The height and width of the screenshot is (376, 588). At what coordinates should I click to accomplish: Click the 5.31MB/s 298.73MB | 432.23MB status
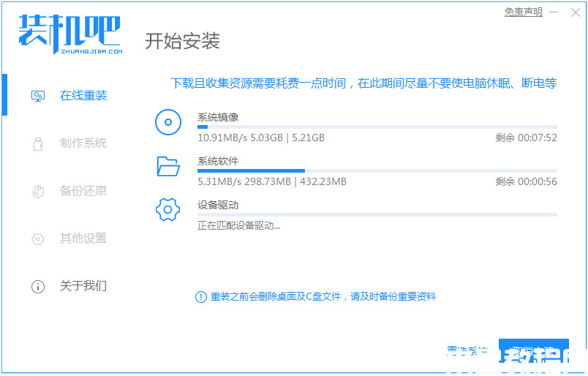point(272,182)
